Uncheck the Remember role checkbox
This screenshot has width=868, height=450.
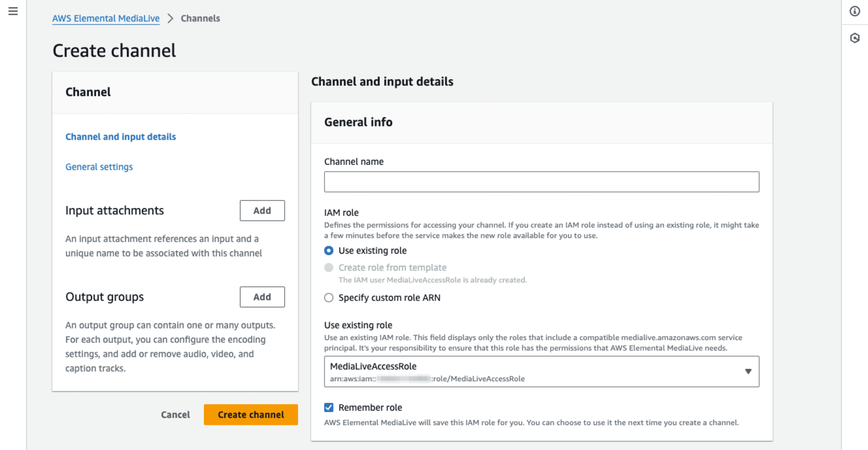[329, 407]
